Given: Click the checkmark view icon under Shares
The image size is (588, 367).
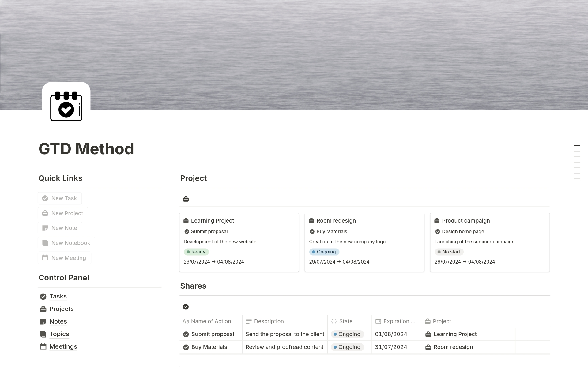Looking at the screenshot, I should click(x=186, y=307).
